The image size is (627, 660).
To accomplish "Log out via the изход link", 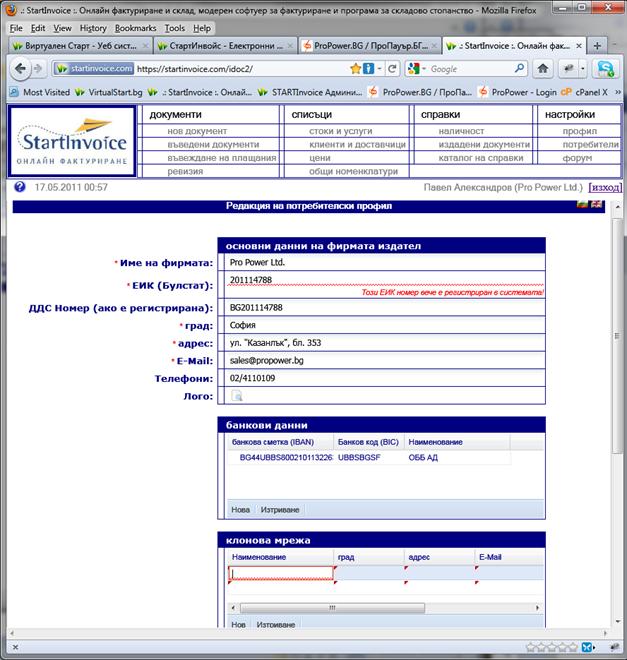I will pyautogui.click(x=605, y=187).
